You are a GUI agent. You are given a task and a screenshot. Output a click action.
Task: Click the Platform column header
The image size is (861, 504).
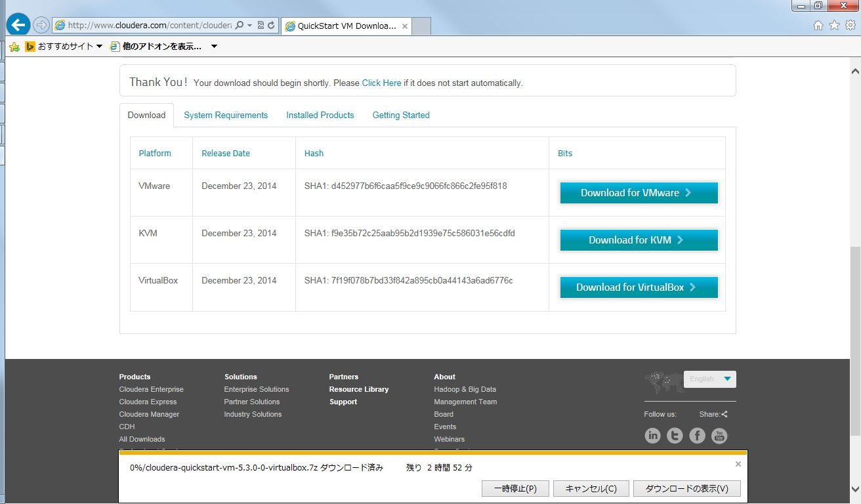tap(155, 153)
